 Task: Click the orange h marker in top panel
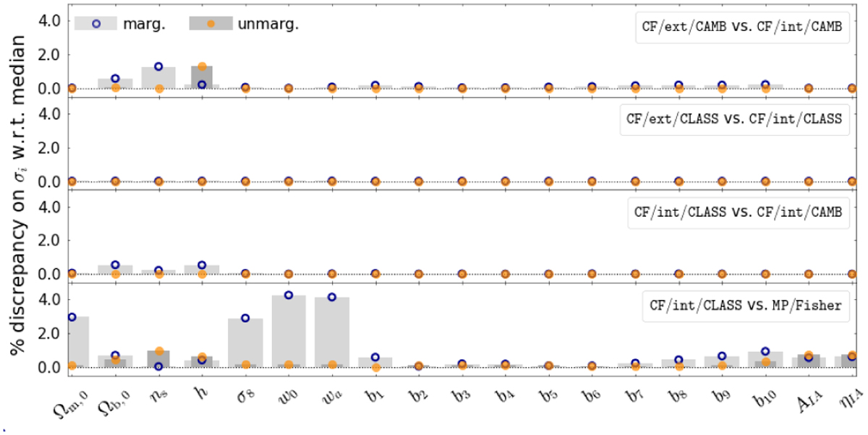click(202, 66)
